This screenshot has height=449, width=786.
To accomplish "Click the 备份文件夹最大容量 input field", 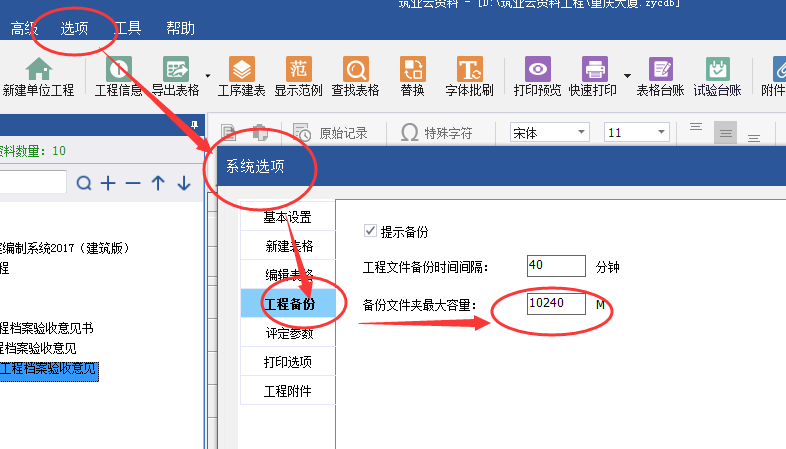I will click(x=557, y=304).
